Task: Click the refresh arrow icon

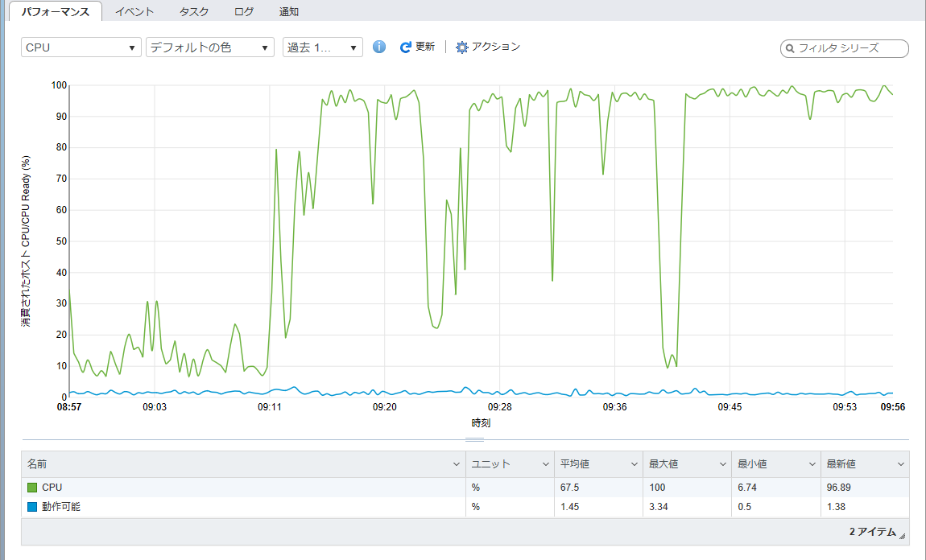Action: click(x=406, y=47)
